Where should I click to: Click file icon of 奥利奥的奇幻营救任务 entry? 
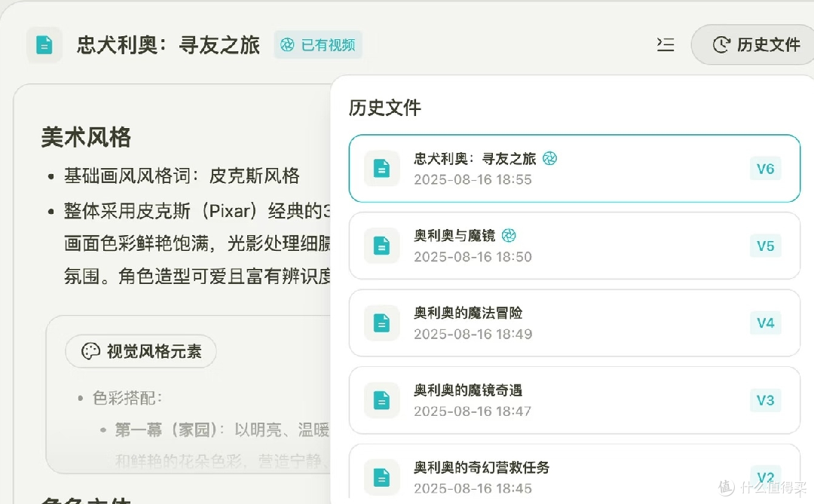[381, 477]
